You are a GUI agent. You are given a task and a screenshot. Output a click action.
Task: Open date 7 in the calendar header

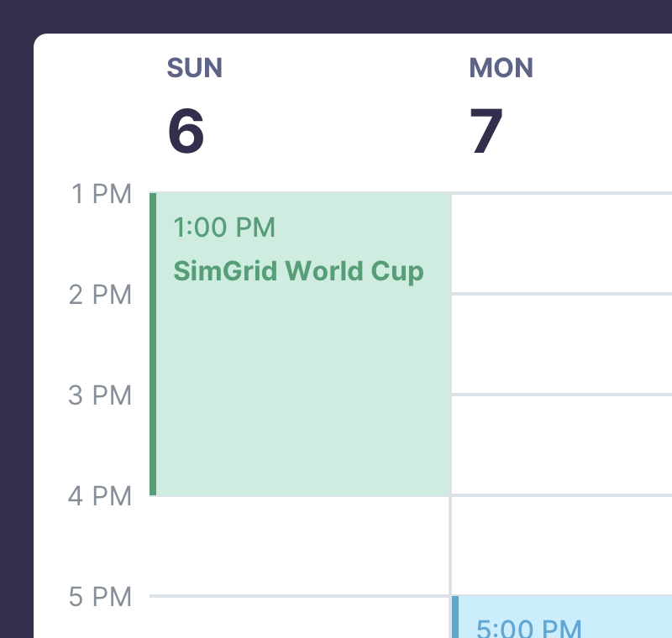click(x=486, y=133)
